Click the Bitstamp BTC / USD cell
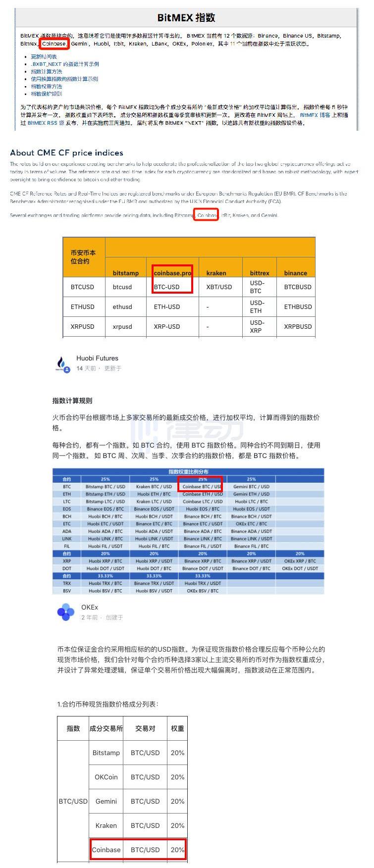 (105, 487)
